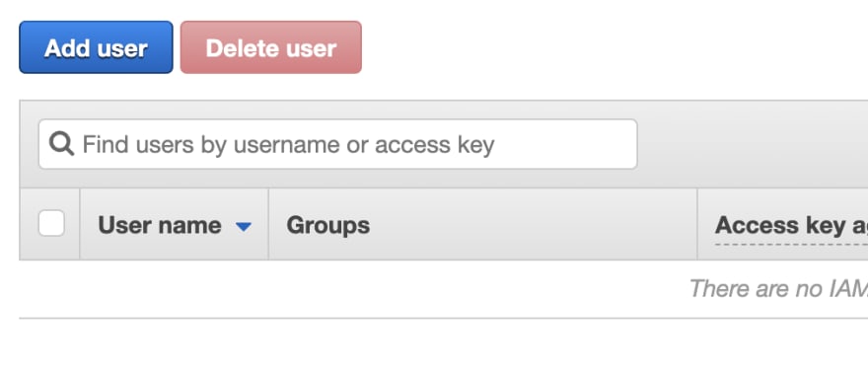Click the red button to remove a user
The width and height of the screenshot is (868, 374).
click(x=270, y=47)
